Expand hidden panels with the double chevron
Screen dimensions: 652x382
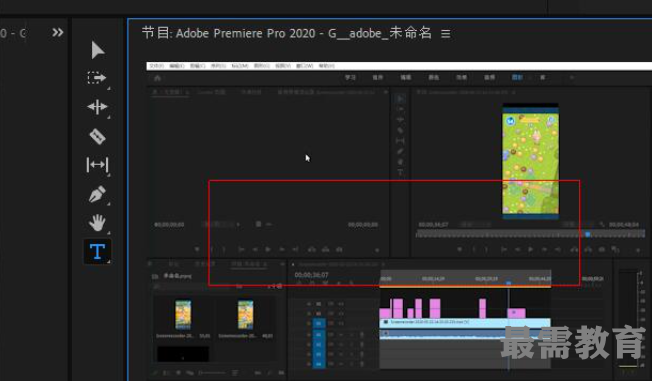(58, 32)
